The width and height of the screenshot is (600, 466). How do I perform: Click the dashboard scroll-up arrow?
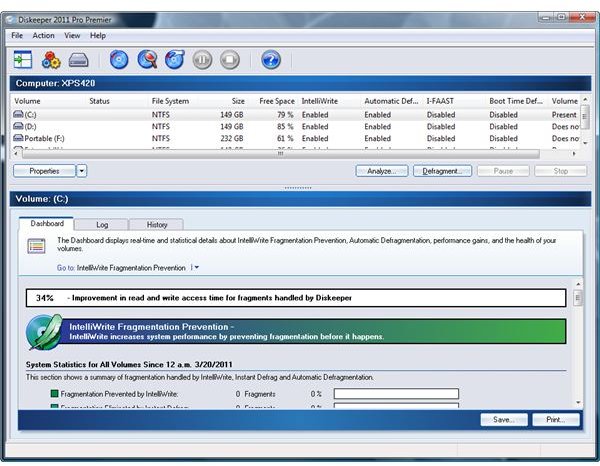(x=578, y=284)
